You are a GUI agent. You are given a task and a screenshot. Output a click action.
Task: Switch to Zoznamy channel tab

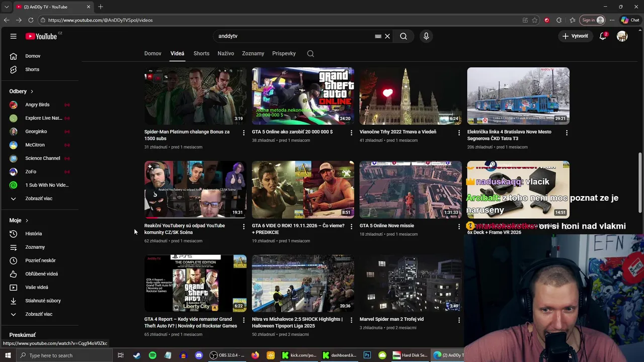point(253,53)
